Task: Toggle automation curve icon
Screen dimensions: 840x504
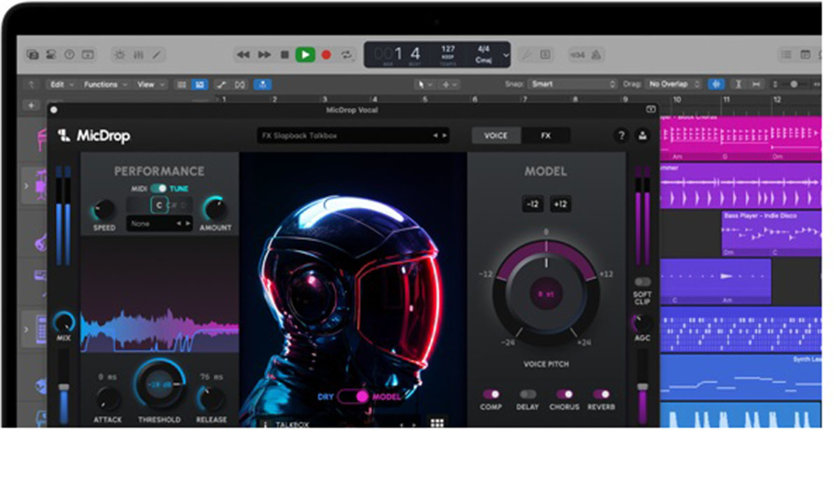Action: (220, 84)
